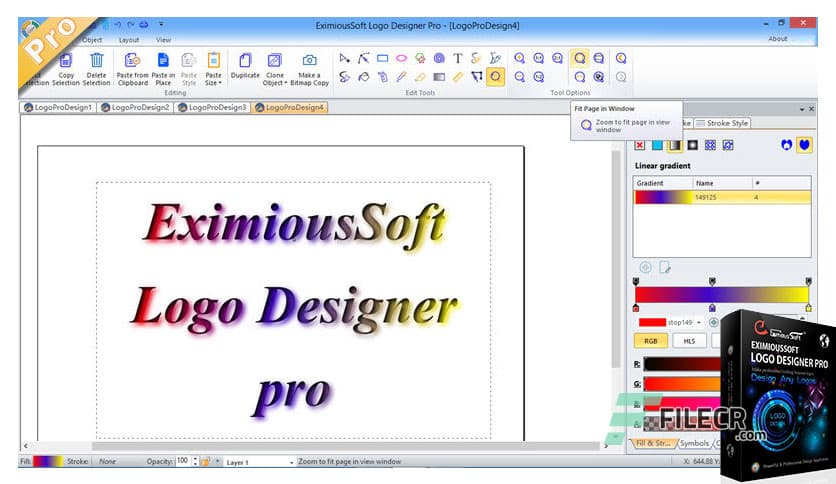Click the Zoom In magnifier icon
Screen dimensions: 836x484
click(x=519, y=58)
